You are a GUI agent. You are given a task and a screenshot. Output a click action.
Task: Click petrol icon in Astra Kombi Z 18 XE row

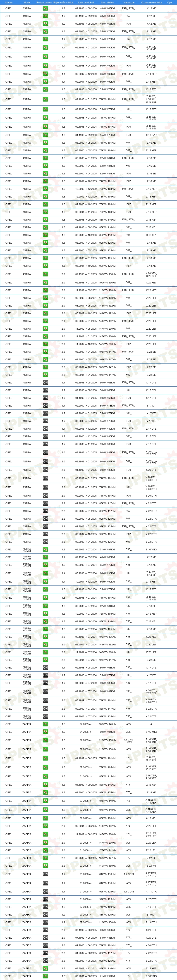[x=45, y=629]
